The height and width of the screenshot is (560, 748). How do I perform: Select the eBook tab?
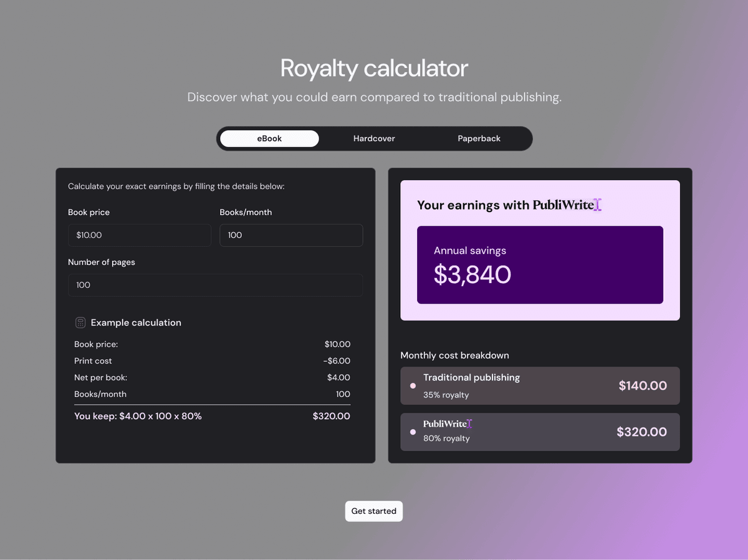(x=269, y=138)
